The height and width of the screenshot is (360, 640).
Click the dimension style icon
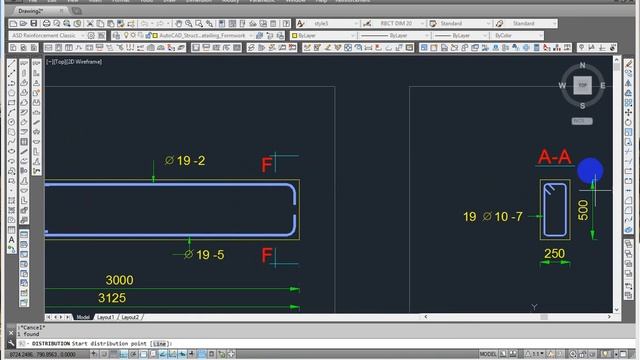click(367, 24)
